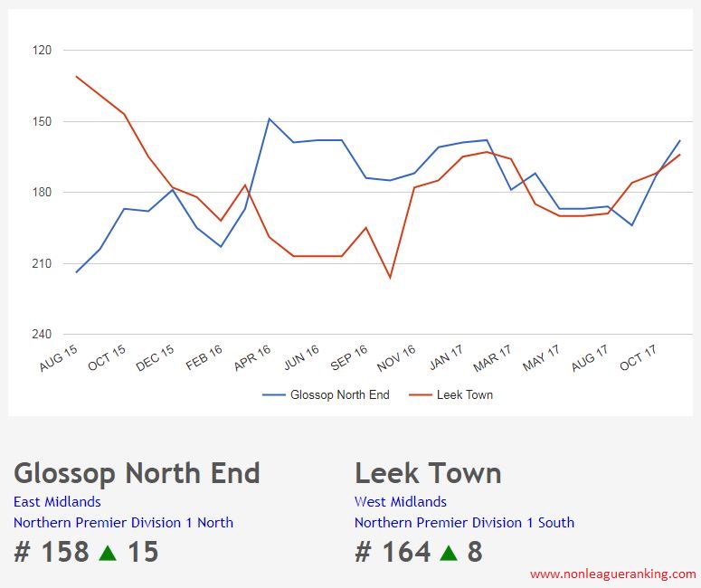Viewport: 701px width, 588px height.
Task: Click the Glossop North End legend entry
Action: click(x=327, y=394)
